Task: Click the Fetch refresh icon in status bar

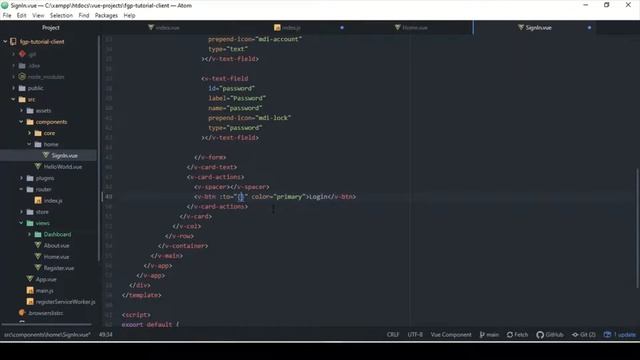Action: (x=510, y=335)
